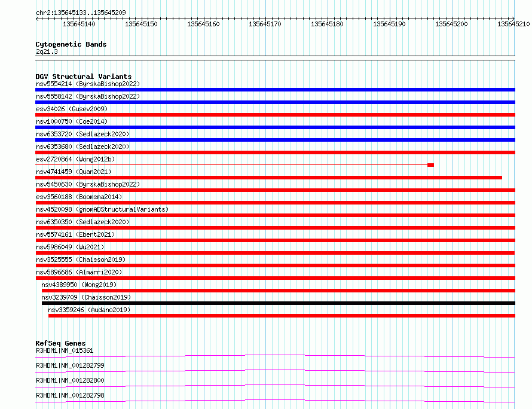Open variant nsv4389950 (Wong2019) label

(79, 285)
